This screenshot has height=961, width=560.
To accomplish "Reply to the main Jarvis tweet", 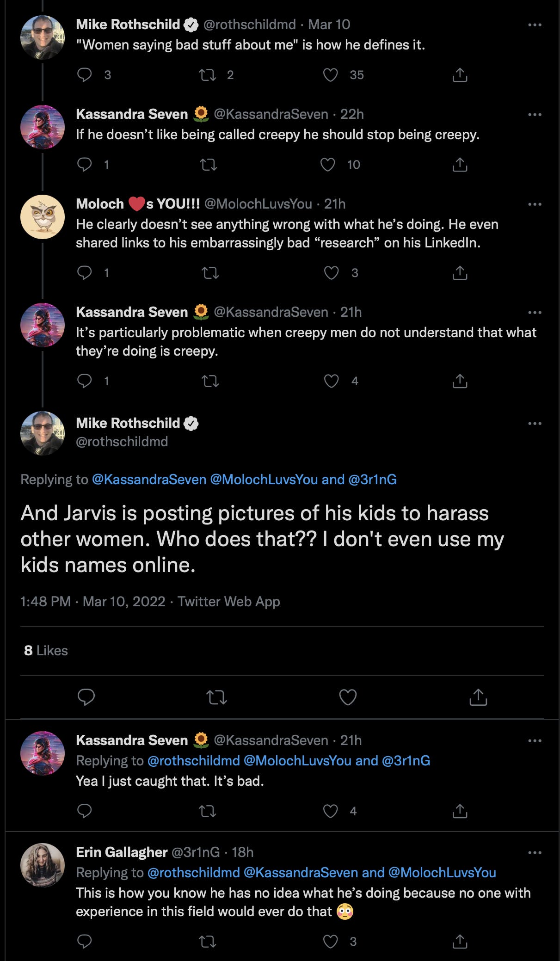I will click(86, 697).
